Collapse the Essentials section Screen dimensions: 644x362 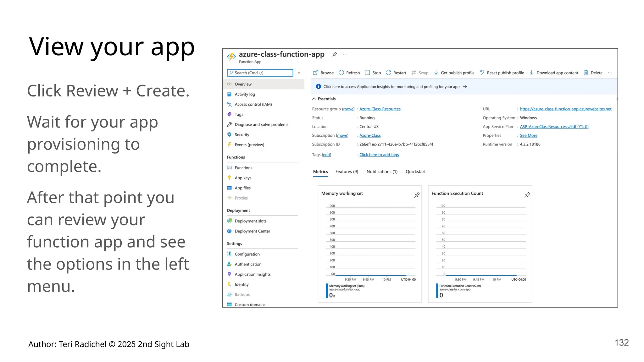point(314,99)
